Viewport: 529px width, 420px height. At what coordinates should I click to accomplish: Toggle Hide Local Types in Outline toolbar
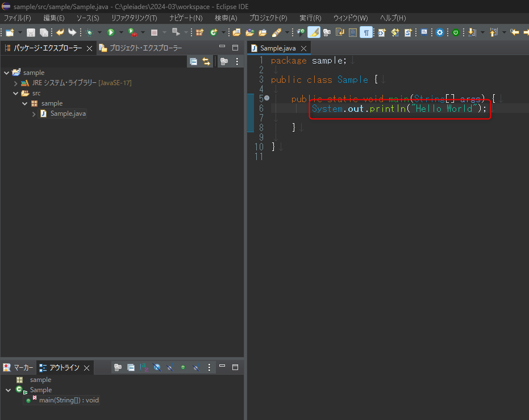click(196, 367)
